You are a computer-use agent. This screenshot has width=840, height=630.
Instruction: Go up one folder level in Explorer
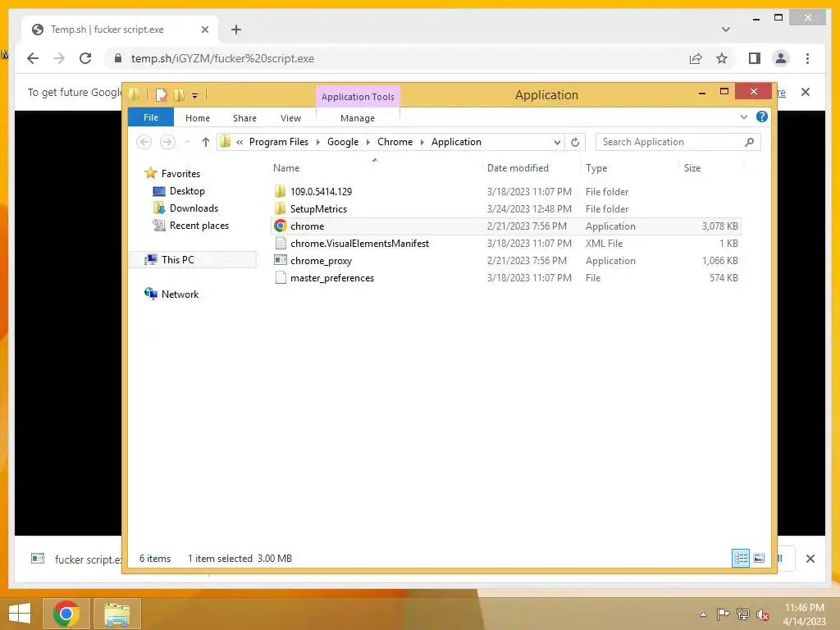pyautogui.click(x=206, y=142)
